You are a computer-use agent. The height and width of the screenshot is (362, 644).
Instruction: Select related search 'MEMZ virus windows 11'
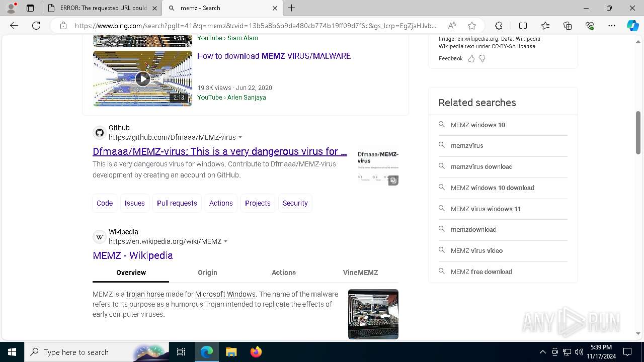coord(503,209)
